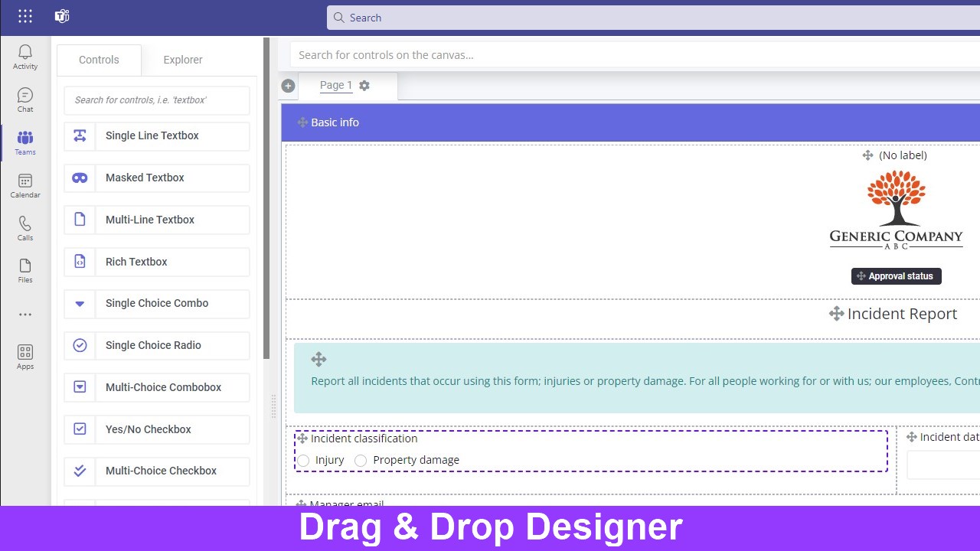
Task: Select the Property damage radio option
Action: point(361,460)
